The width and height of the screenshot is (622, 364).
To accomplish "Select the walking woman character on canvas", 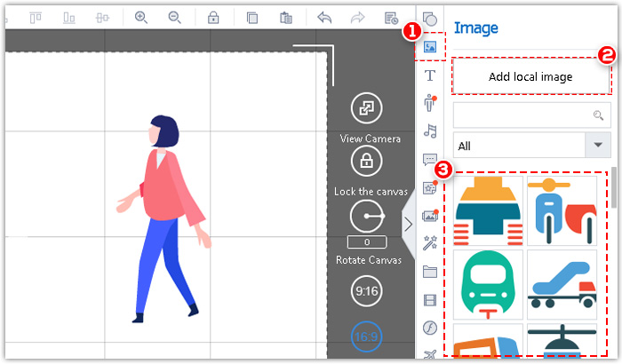I will 163,219.
